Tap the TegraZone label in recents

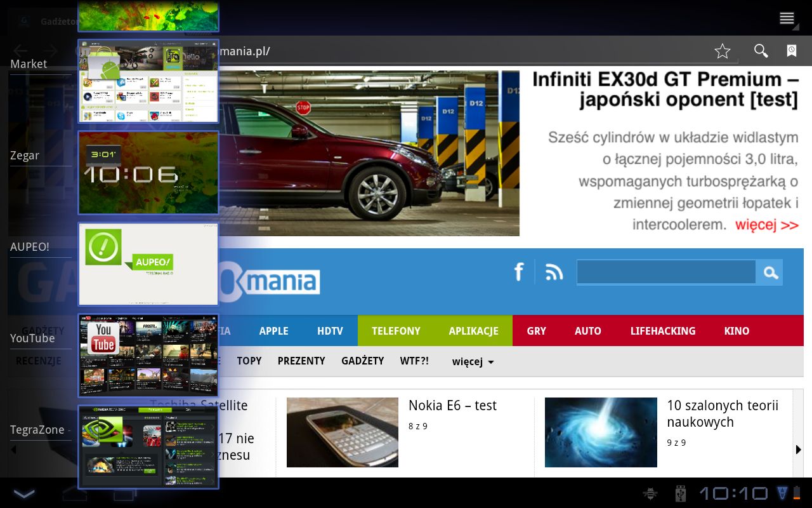pos(37,430)
